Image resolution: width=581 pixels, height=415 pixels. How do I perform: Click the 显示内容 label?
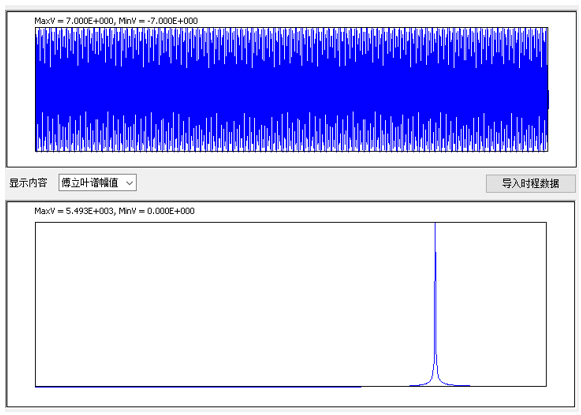[28, 183]
